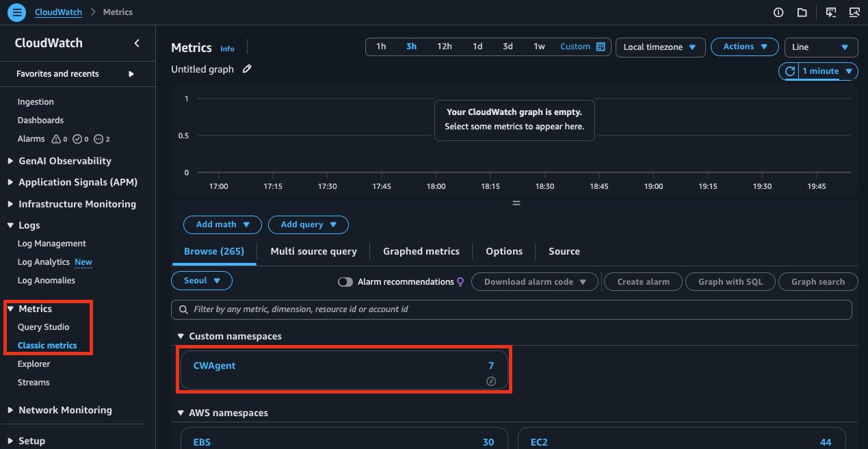Image resolution: width=868 pixels, height=449 pixels.
Task: Click the Graph with SQL button
Action: point(731,282)
